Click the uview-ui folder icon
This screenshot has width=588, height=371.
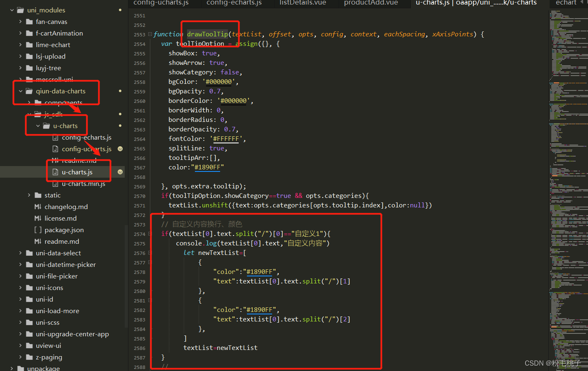coord(29,345)
